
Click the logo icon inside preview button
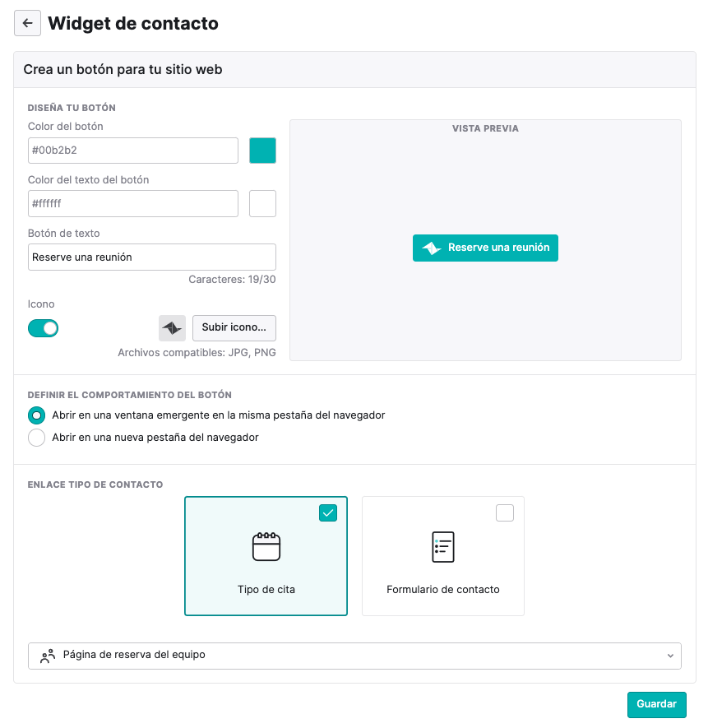click(x=432, y=248)
